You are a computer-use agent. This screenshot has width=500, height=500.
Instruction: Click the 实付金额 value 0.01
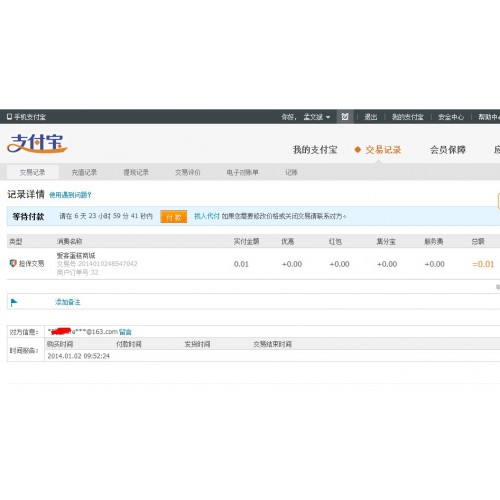241,264
